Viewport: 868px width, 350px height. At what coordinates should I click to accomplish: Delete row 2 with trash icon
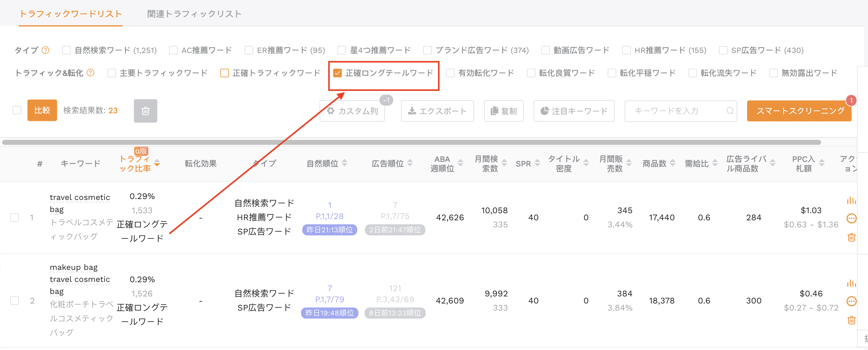coord(851,320)
